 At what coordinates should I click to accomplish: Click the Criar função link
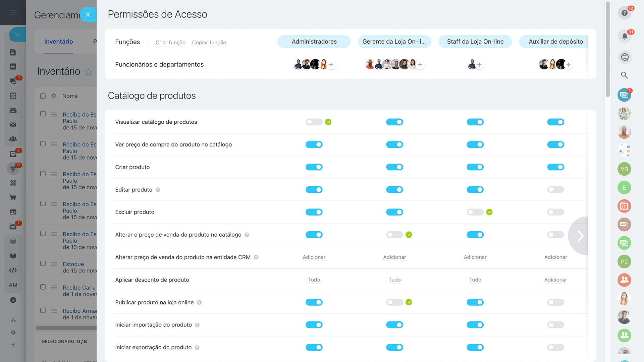(x=170, y=43)
